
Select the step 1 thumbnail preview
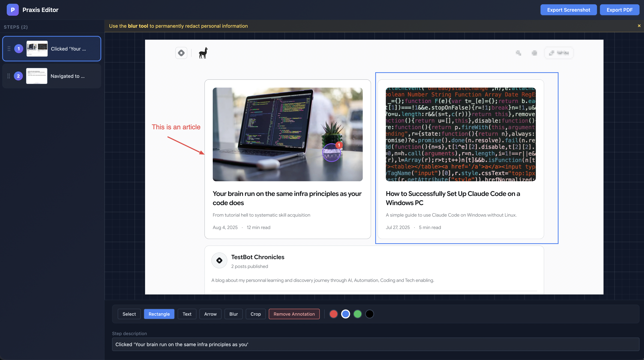(37, 49)
